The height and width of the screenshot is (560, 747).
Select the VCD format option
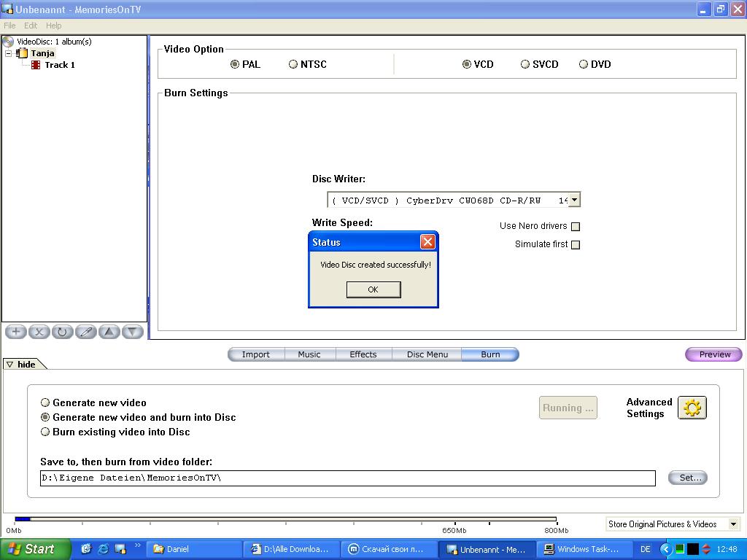tap(467, 64)
